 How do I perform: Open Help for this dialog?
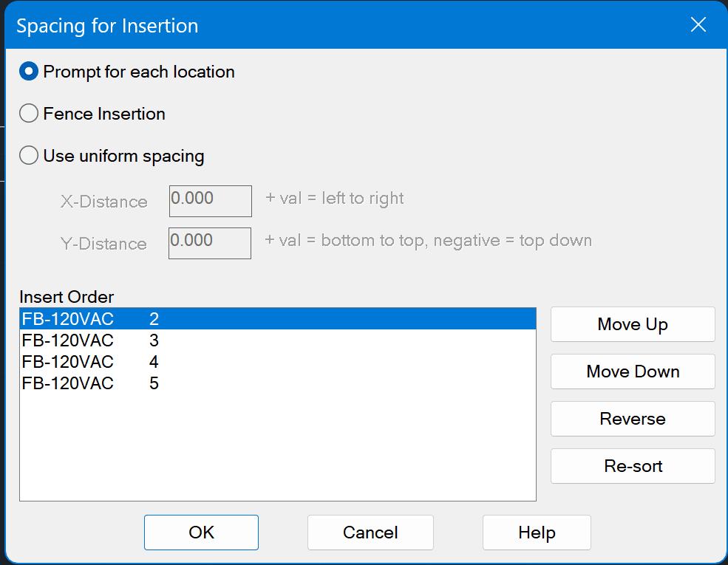(x=537, y=533)
